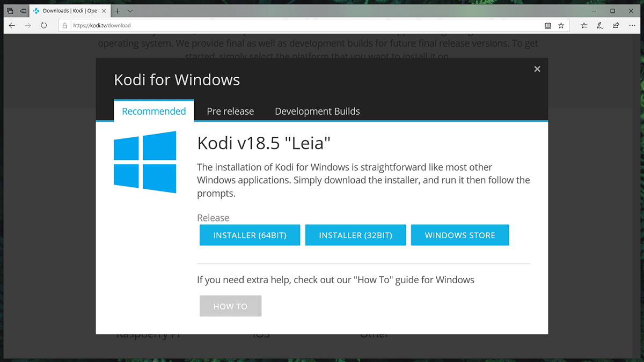644x362 pixels.
Task: Click the Share this page icon
Action: click(616, 25)
